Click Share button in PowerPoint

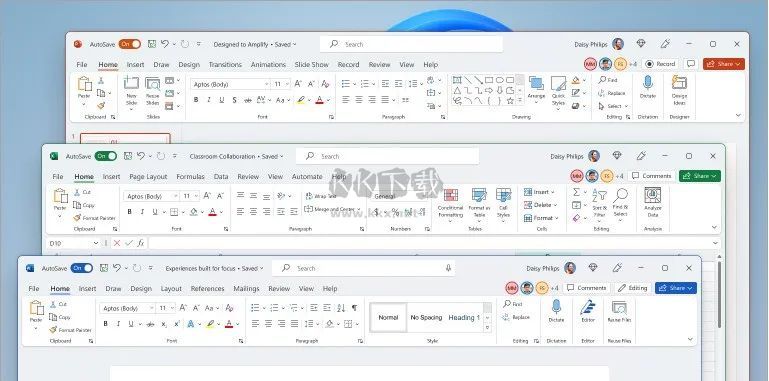coord(723,64)
